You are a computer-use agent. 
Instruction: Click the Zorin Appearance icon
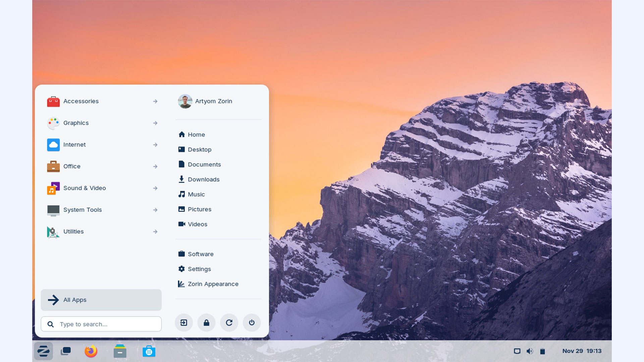pyautogui.click(x=181, y=284)
